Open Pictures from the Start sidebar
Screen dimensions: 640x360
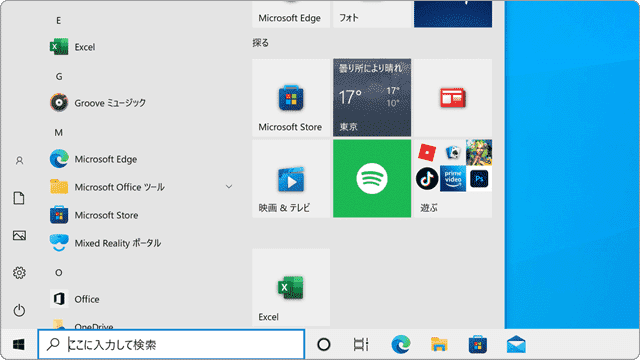coord(19,236)
